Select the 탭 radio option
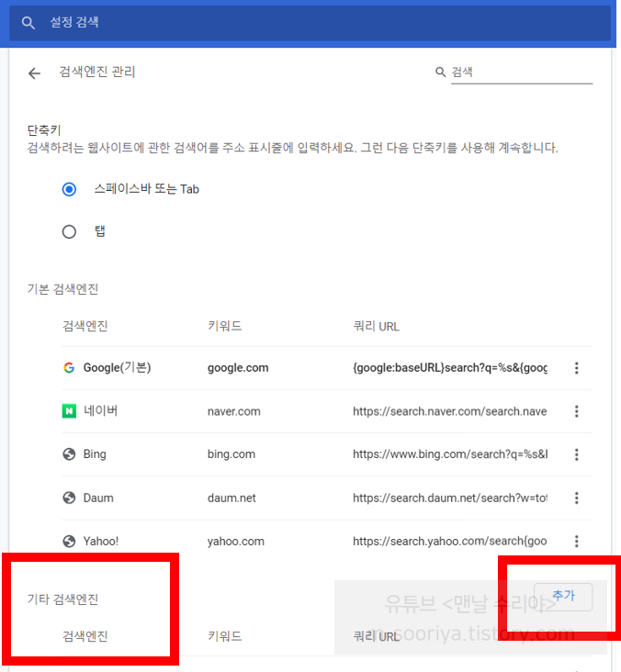The image size is (621, 672). (69, 232)
